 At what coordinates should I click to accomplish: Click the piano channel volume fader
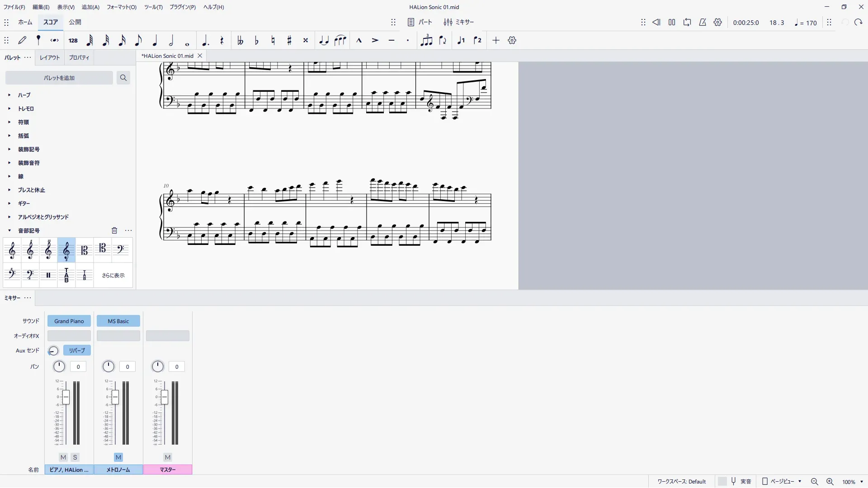point(66,398)
